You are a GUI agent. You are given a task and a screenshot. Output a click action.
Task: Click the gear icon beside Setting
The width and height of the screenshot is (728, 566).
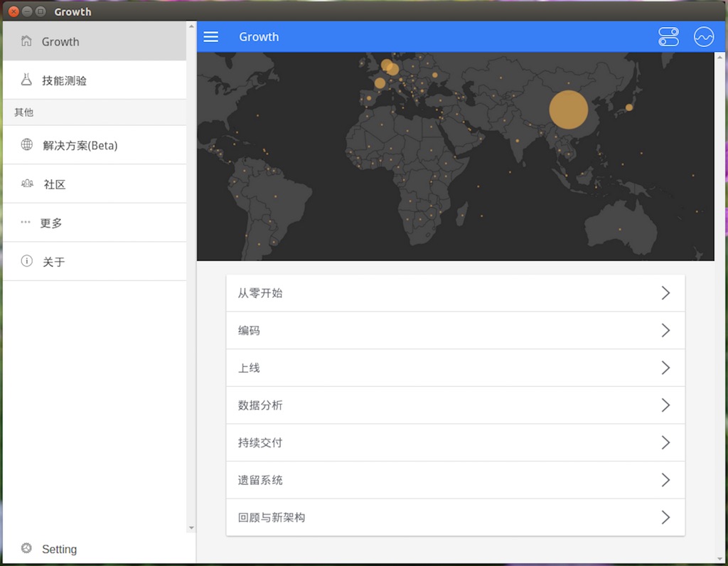(x=26, y=548)
